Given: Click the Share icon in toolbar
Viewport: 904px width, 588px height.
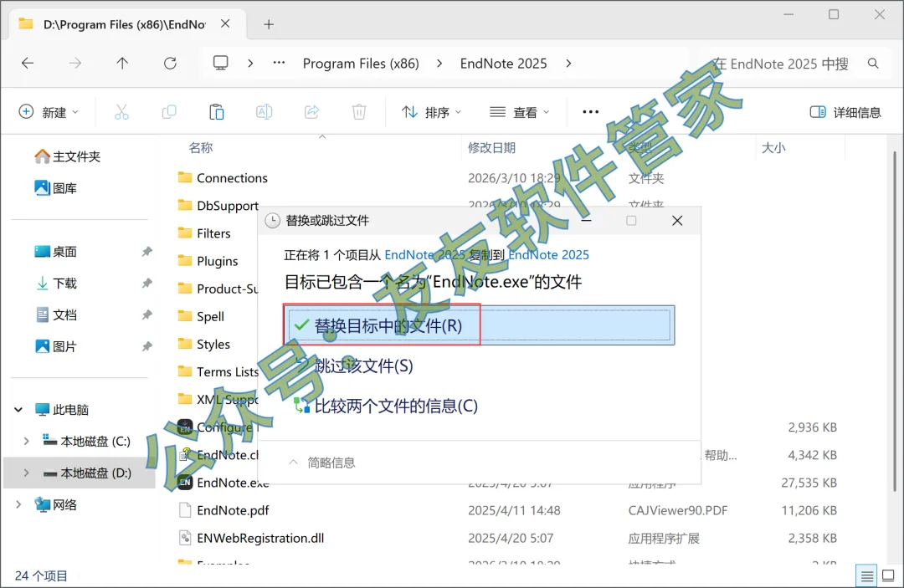Looking at the screenshot, I should pyautogui.click(x=312, y=112).
